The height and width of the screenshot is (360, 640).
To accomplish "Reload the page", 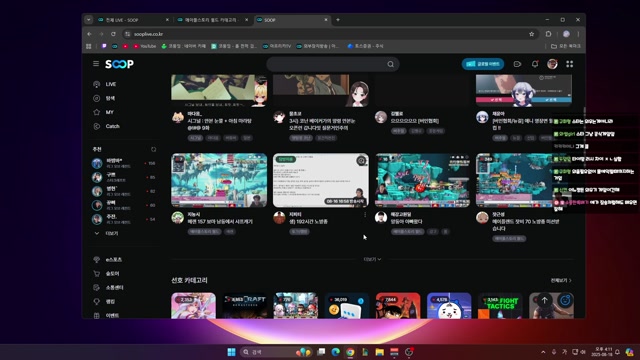I will (113, 34).
